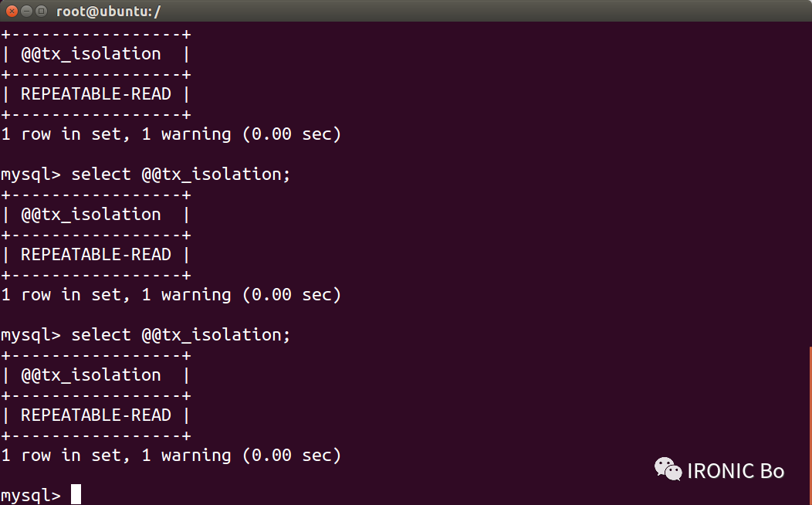Click the middle @@tx_isolation column header
812x505 pixels.
tap(90, 215)
